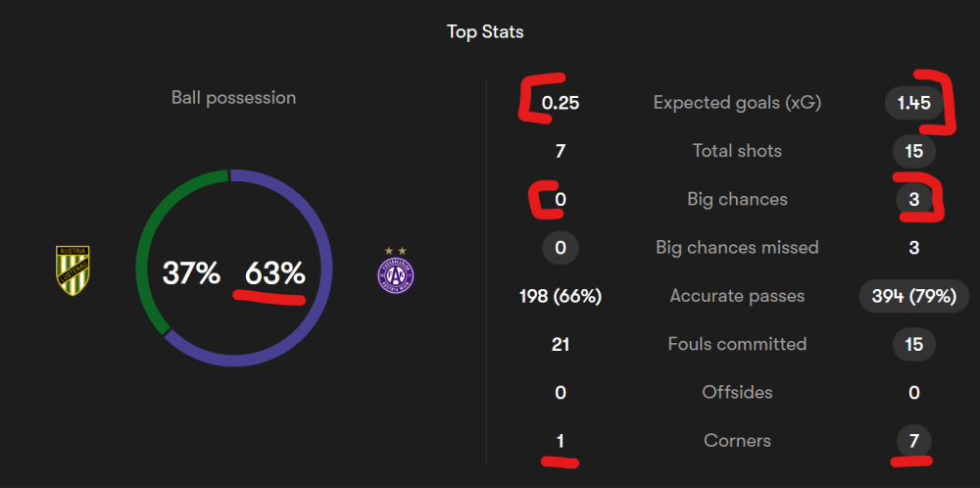Viewport: 980px width, 488px height.
Task: Click the Fouls committed label
Action: click(737, 344)
